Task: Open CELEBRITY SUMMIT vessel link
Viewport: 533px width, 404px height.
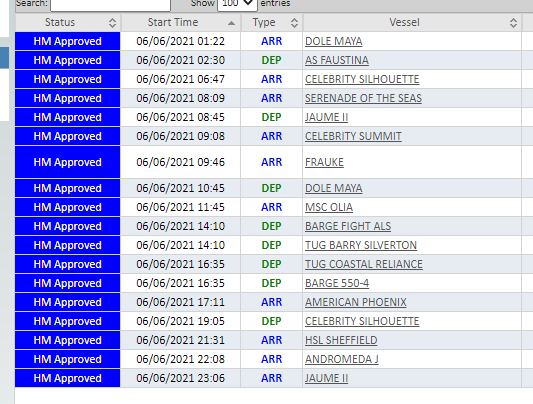Action: [x=353, y=136]
